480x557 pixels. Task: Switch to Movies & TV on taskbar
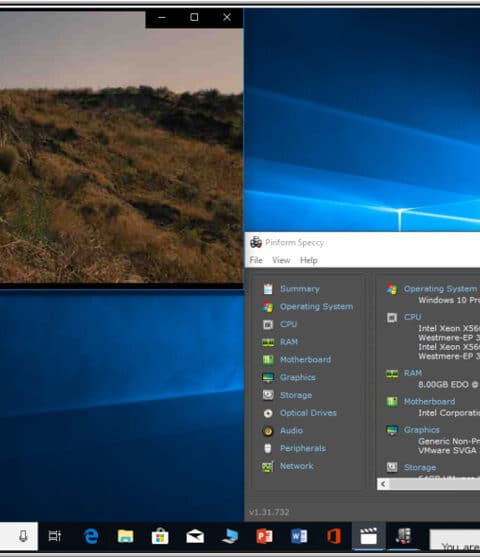tap(368, 536)
